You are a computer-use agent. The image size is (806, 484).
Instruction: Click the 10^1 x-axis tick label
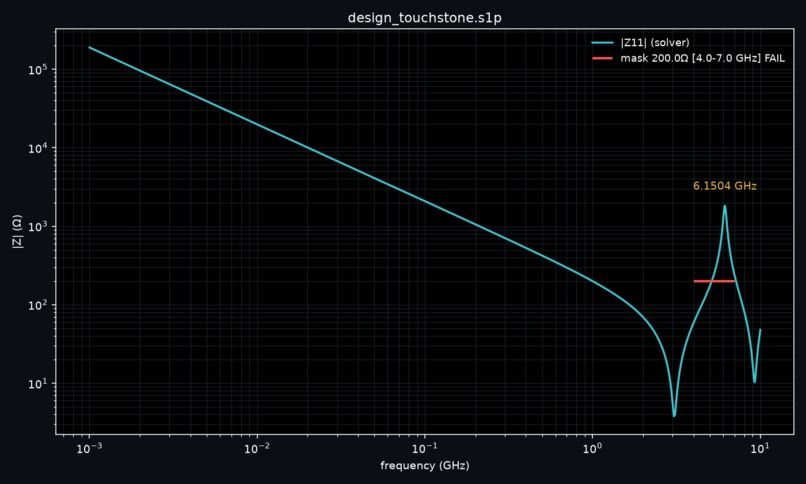pos(760,448)
